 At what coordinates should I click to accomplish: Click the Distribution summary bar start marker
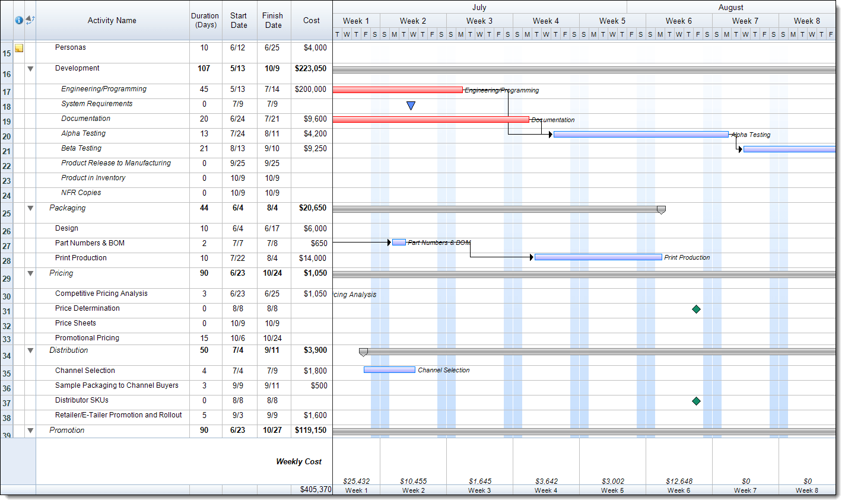(x=363, y=352)
